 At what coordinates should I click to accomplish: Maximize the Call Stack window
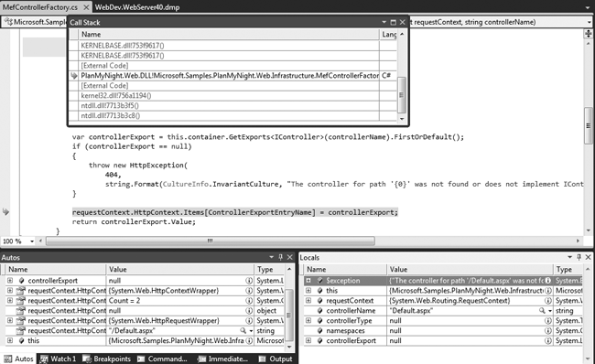point(393,22)
